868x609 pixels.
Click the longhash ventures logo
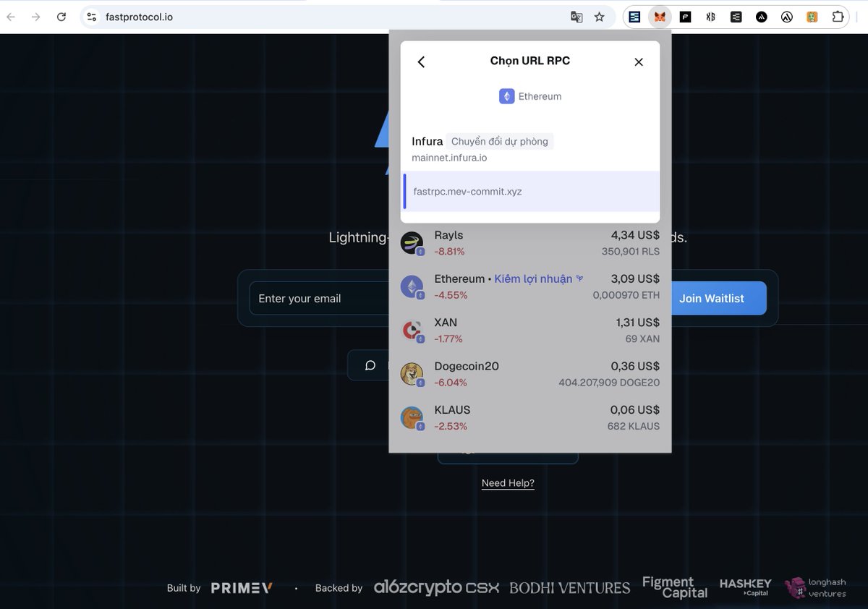click(816, 587)
